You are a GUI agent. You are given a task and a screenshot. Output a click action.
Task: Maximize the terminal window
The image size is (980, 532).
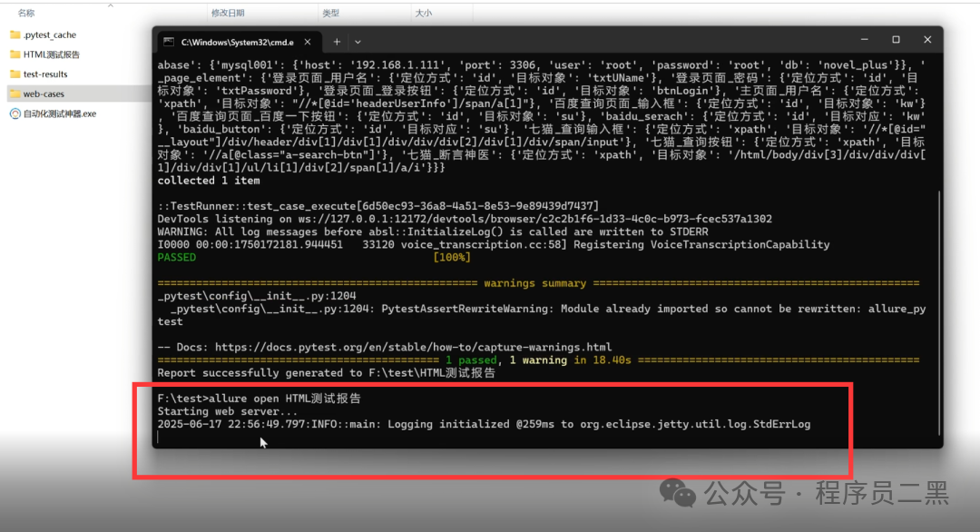(896, 39)
